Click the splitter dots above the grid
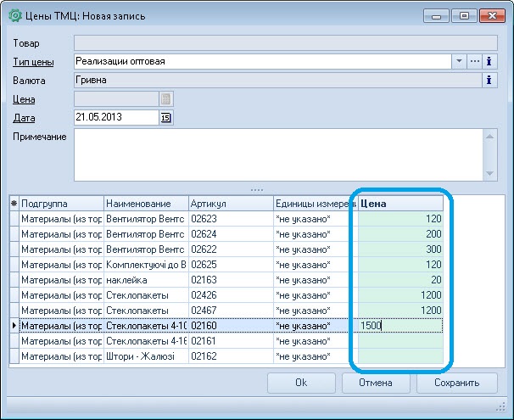 [257, 190]
